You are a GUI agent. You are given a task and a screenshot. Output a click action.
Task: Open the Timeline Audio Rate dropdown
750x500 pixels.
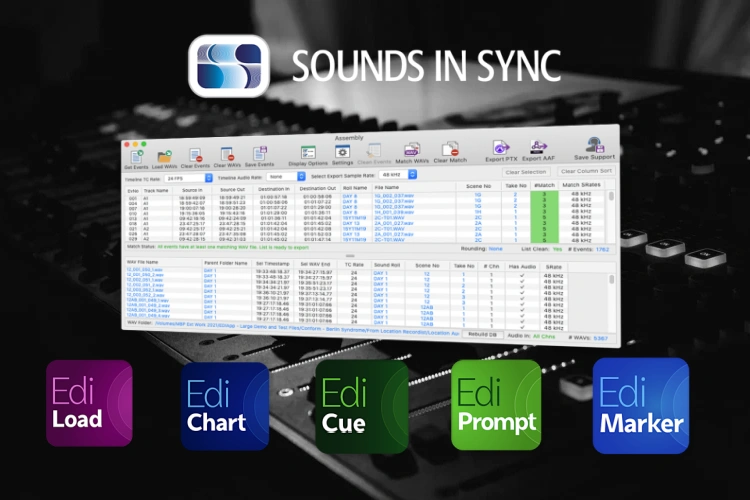pos(286,177)
